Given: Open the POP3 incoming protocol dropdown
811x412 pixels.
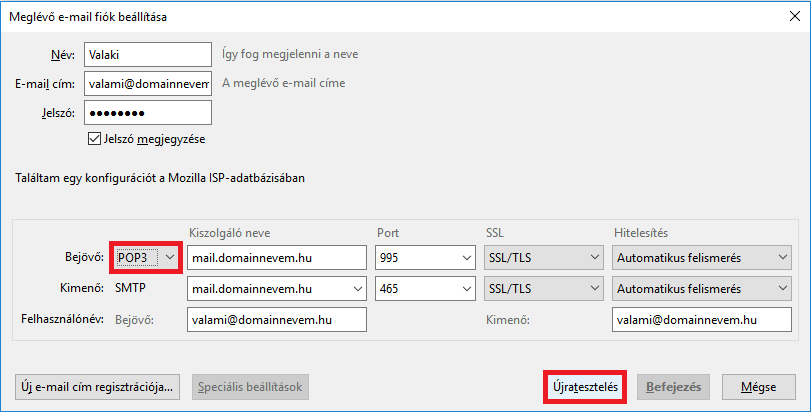Looking at the screenshot, I should [145, 257].
